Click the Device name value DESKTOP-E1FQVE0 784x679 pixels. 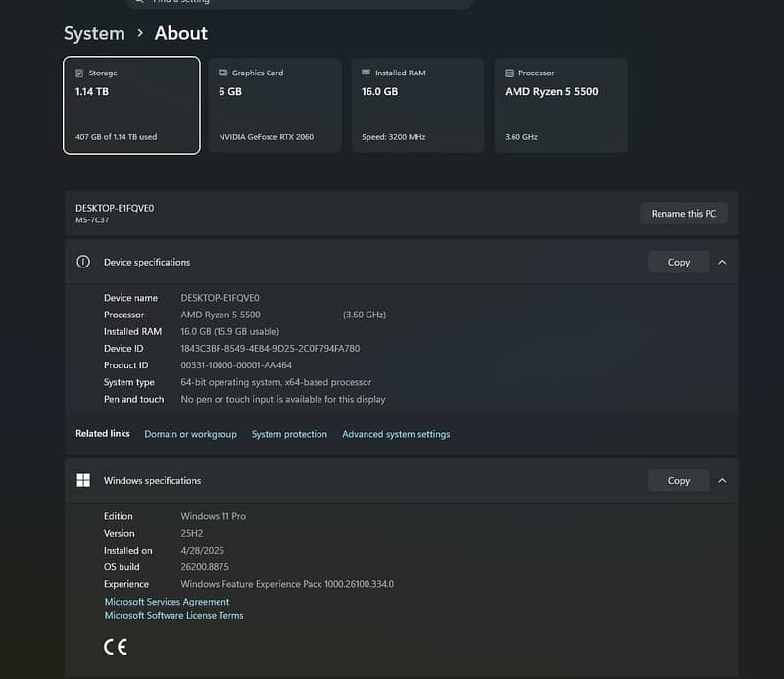220,298
